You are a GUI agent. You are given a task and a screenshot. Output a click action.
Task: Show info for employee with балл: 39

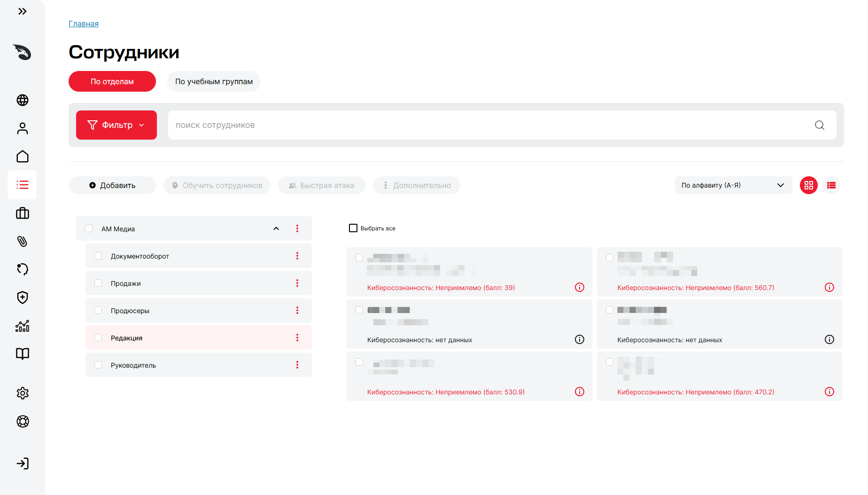pyautogui.click(x=580, y=287)
